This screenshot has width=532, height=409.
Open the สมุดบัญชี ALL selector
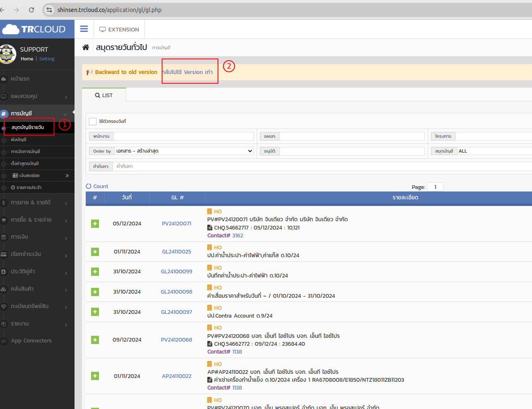(x=494, y=151)
